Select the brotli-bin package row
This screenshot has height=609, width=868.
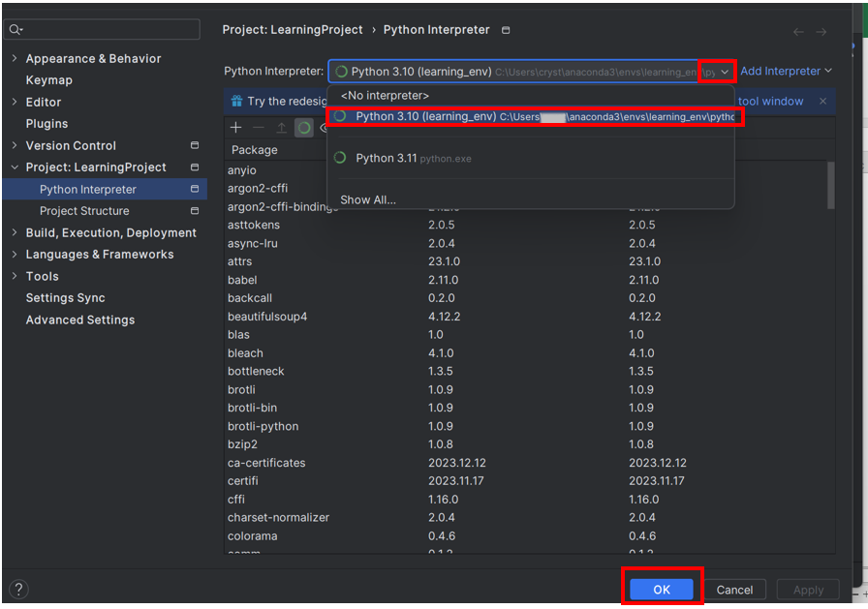click(x=526, y=408)
